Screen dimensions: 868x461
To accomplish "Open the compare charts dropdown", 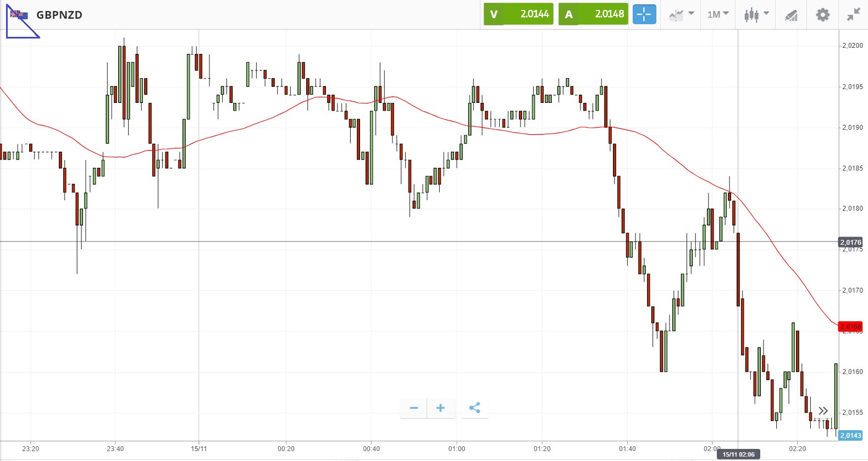I will 681,15.
